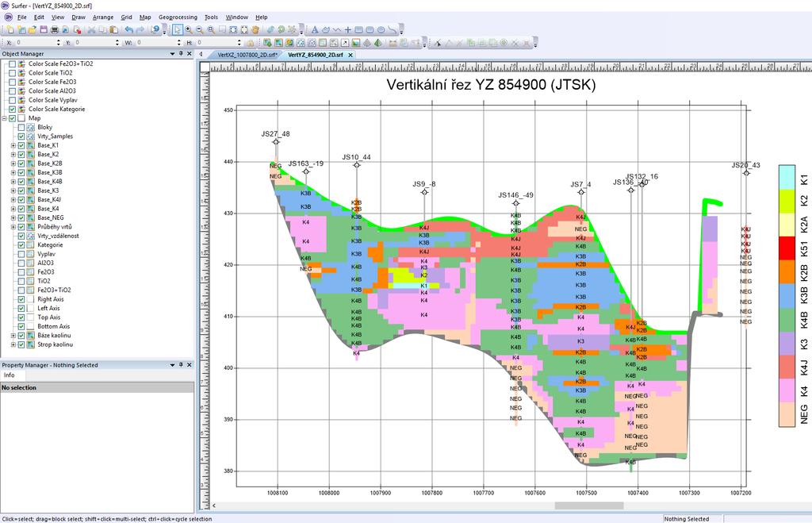Click the Print icon in toolbar
Screen dimensions: 812x523
point(55,29)
